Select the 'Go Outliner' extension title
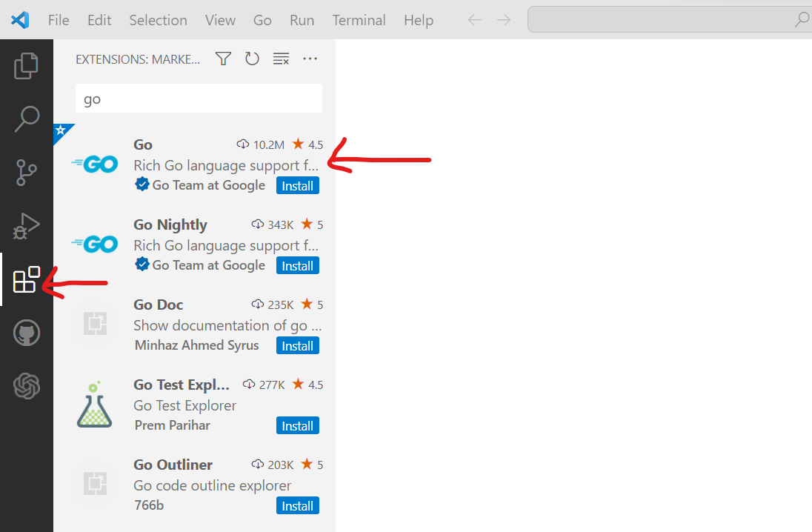The width and height of the screenshot is (812, 532). 173,465
